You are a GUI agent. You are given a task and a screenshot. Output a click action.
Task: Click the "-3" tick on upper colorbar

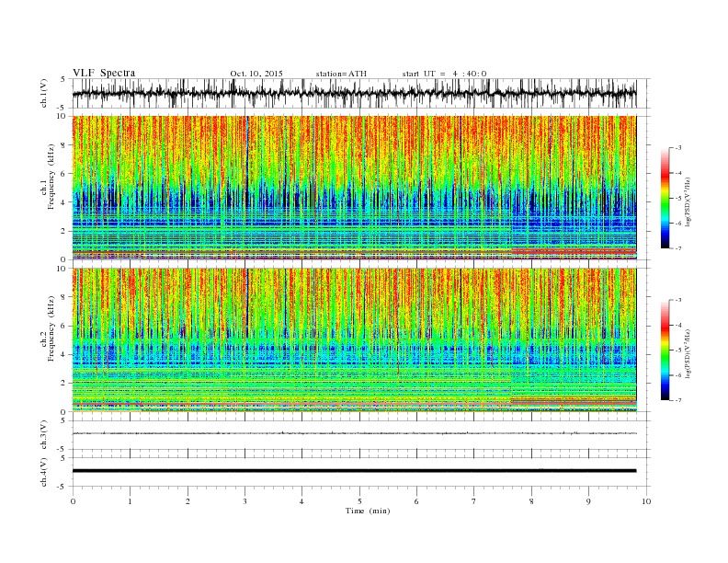(x=677, y=148)
